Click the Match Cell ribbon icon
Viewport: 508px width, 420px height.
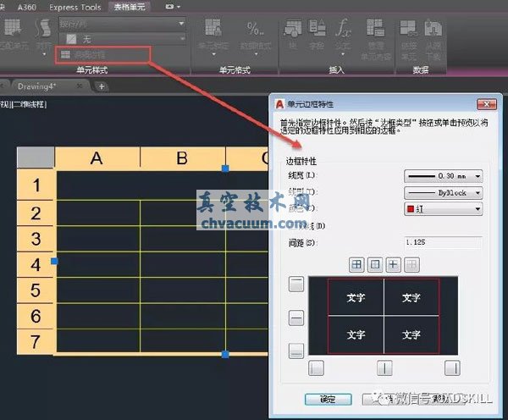coord(13,27)
